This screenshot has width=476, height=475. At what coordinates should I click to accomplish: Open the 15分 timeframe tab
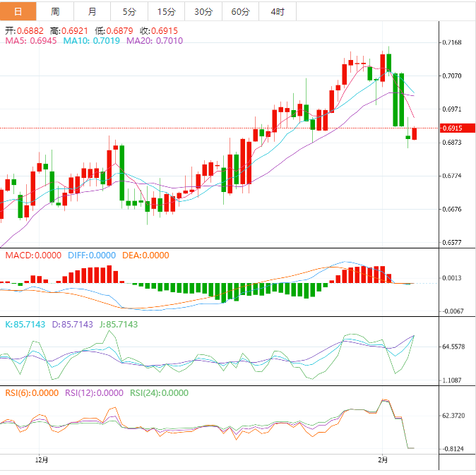167,11
